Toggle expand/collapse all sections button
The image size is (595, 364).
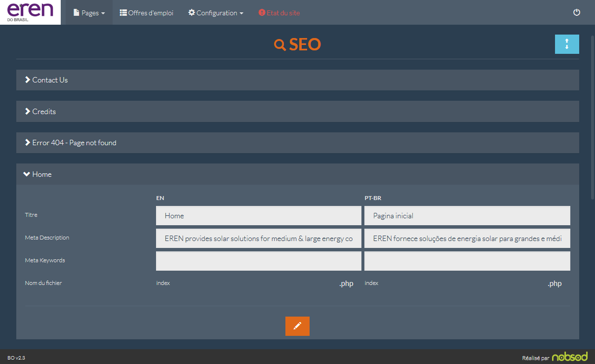pos(567,44)
